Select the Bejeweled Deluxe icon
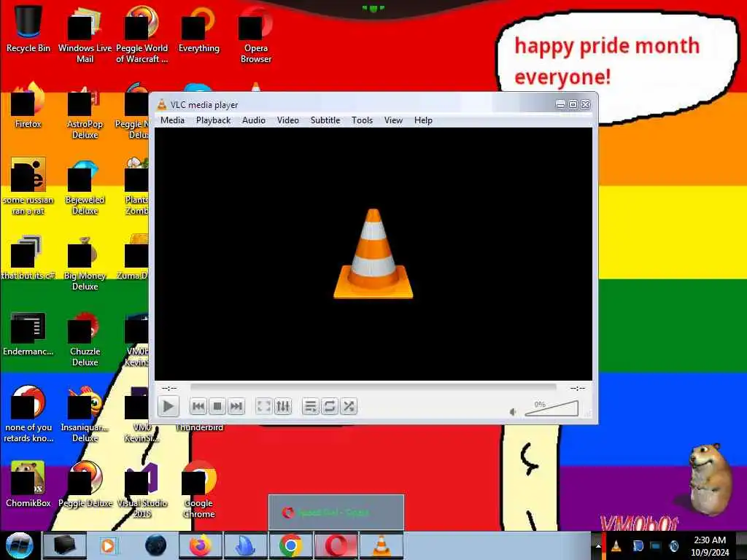 (x=85, y=186)
